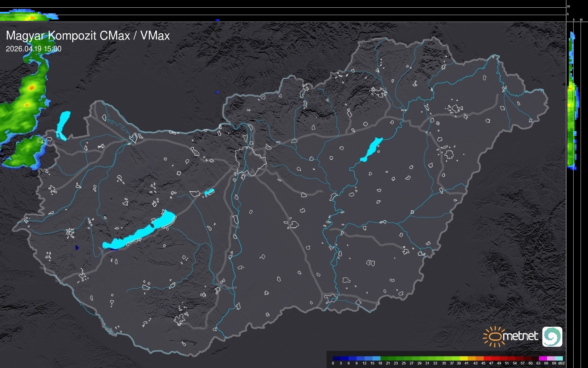
Task: Click the darkest blue 0 dBZ swatch
Action: 337,358
